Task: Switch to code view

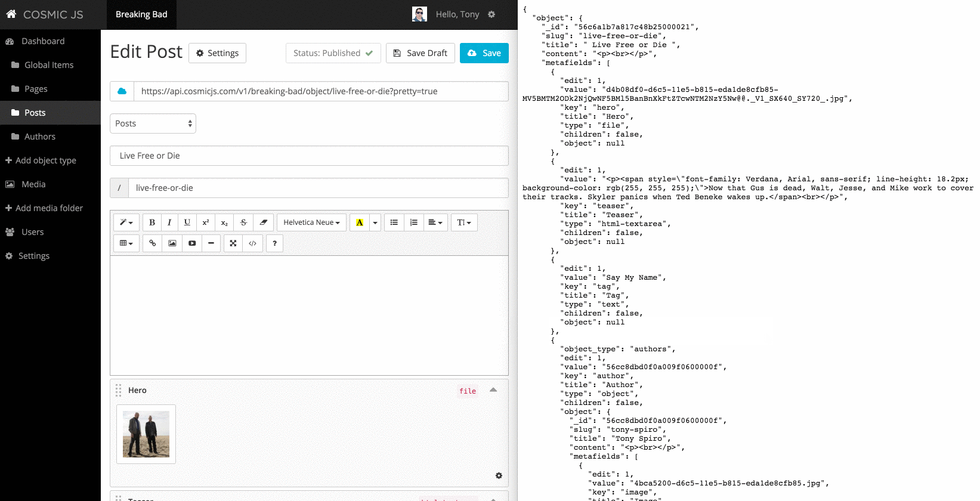Action: pos(253,243)
